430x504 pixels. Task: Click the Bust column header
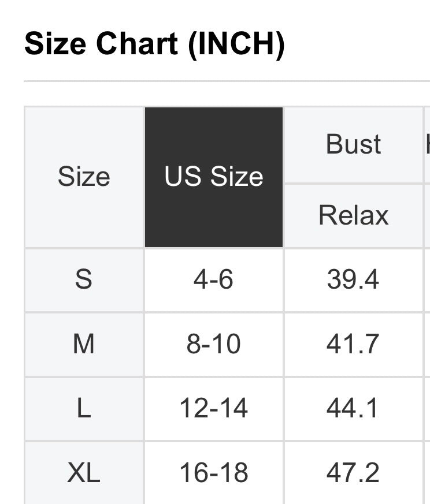tap(353, 144)
